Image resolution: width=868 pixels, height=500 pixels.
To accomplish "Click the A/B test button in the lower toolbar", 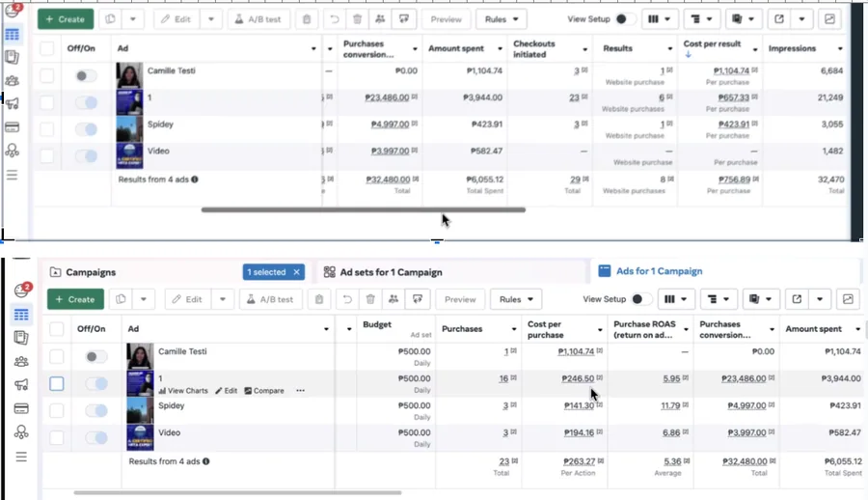I will point(271,299).
